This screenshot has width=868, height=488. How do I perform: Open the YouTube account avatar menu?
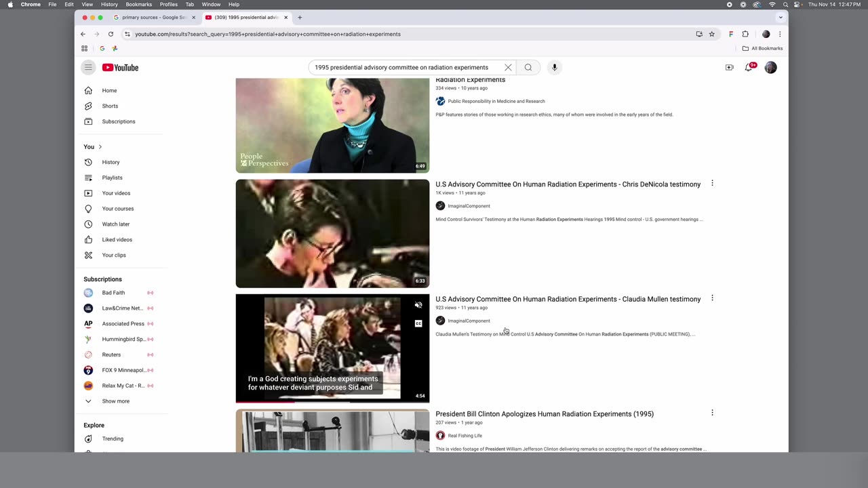tap(770, 67)
